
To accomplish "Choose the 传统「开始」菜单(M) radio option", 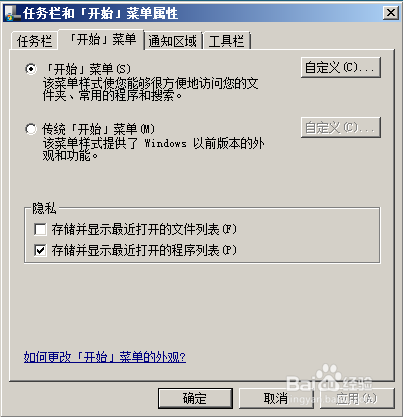I will click(31, 129).
